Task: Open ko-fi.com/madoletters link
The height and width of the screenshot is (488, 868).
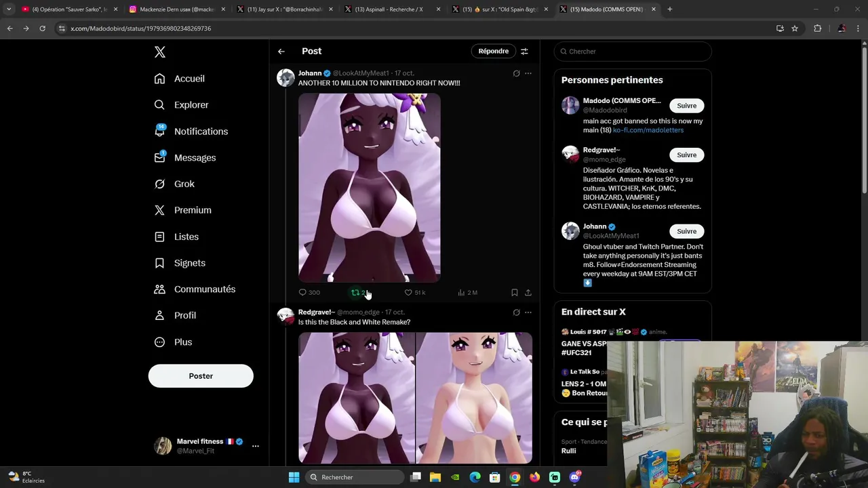Action: (648, 130)
